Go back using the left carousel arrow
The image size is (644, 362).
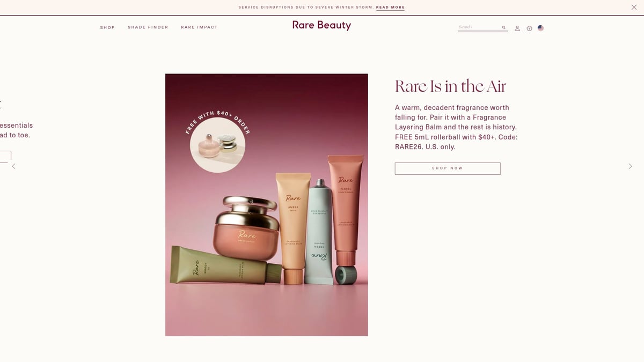[13, 166]
